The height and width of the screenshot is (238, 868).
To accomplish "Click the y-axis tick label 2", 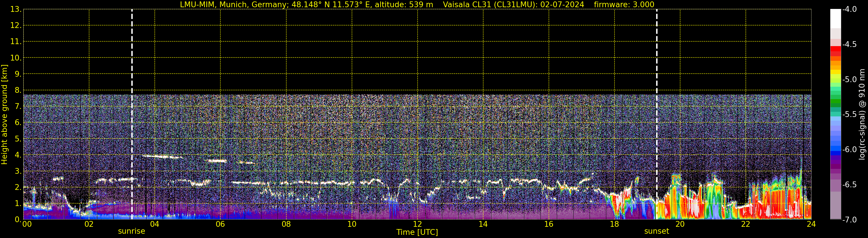I will tap(18, 188).
